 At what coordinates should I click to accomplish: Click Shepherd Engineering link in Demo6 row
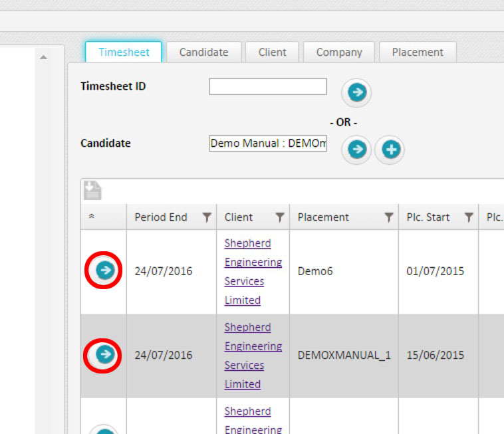point(253,271)
